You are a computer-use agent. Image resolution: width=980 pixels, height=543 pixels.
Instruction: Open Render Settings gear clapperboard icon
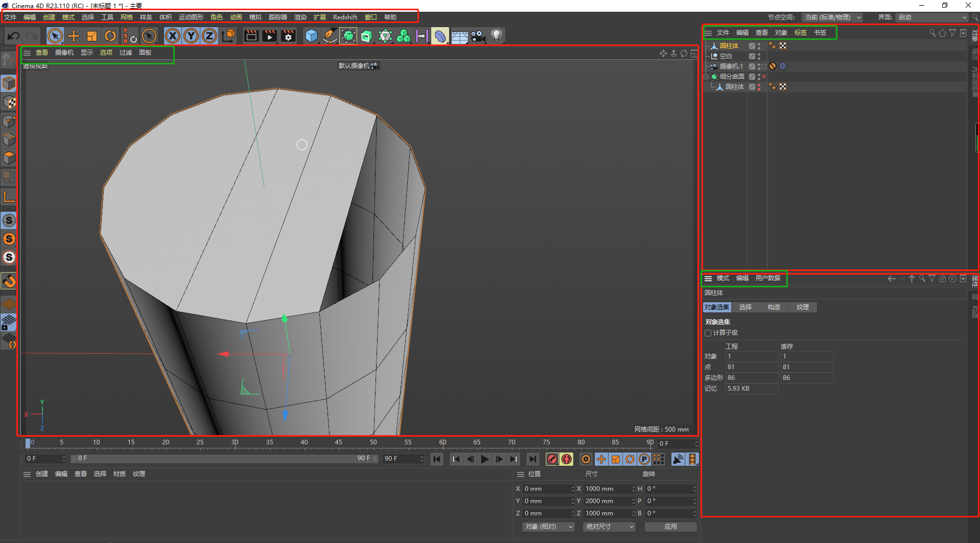coord(288,36)
